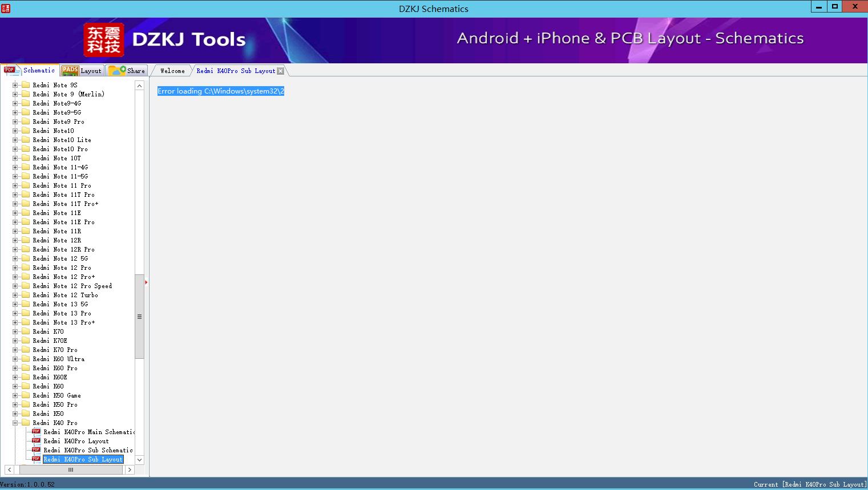Viewport: 868px width, 490px height.
Task: Click the cloud folder icon on Share tab
Action: coord(117,71)
